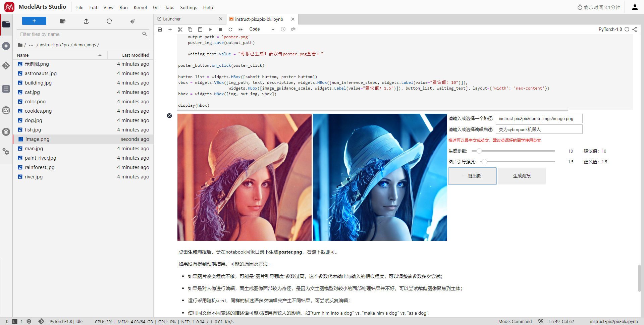Share the notebook using the share icon
Viewport: 644px width, 325px height.
(x=635, y=30)
